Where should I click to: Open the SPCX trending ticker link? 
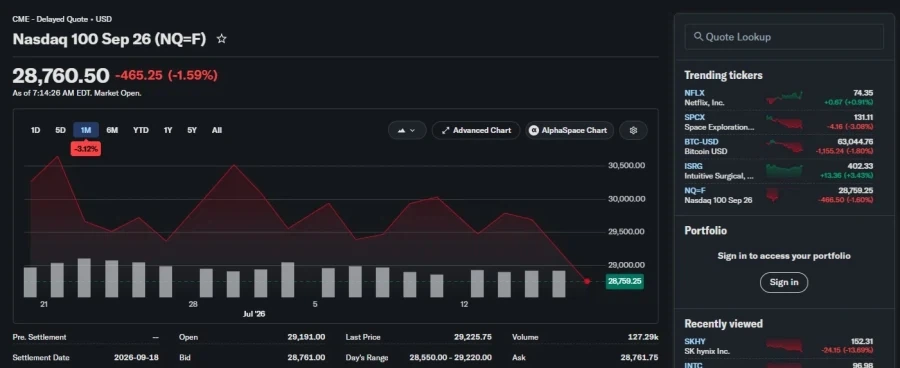tap(694, 117)
